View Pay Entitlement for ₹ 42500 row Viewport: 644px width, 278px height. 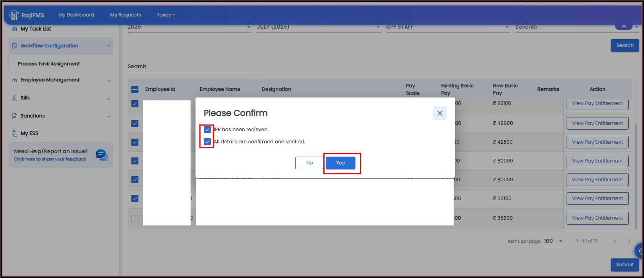coord(597,142)
